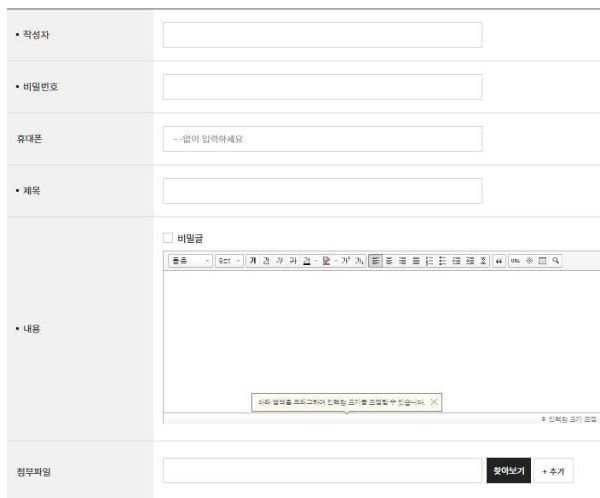Click the 첨부파일 file path field
The height and width of the screenshot is (498, 600).
pyautogui.click(x=322, y=470)
